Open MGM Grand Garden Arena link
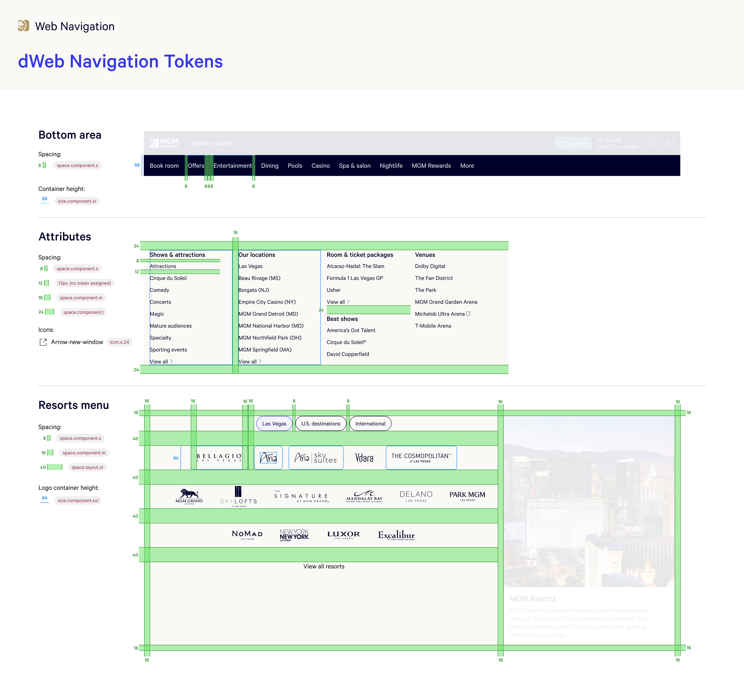This screenshot has width=744, height=700. tap(446, 302)
